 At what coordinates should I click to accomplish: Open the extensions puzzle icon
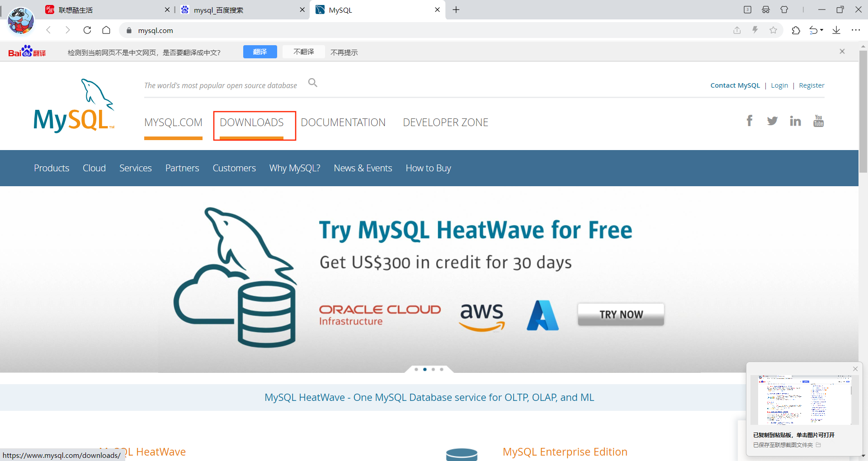pos(796,30)
